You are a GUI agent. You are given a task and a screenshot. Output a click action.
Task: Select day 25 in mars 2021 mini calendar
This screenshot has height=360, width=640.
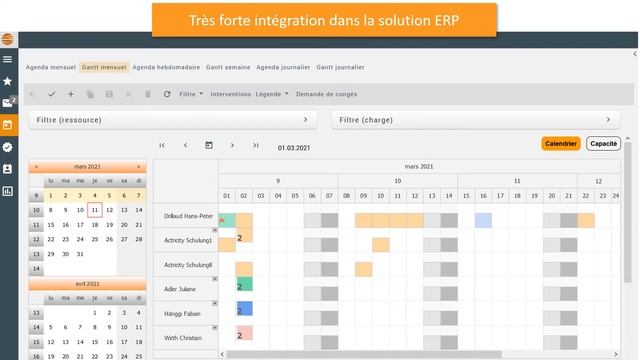(95, 240)
